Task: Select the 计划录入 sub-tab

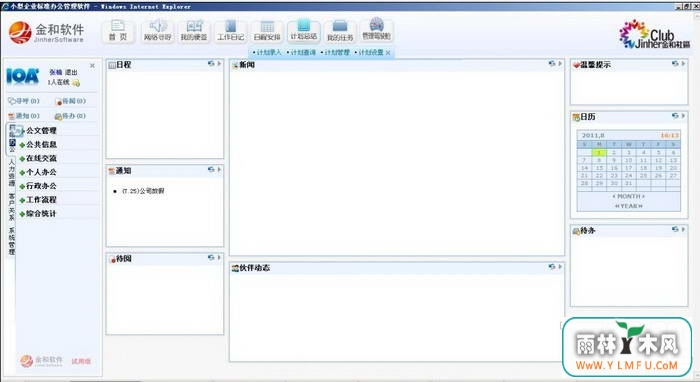Action: 267,53
